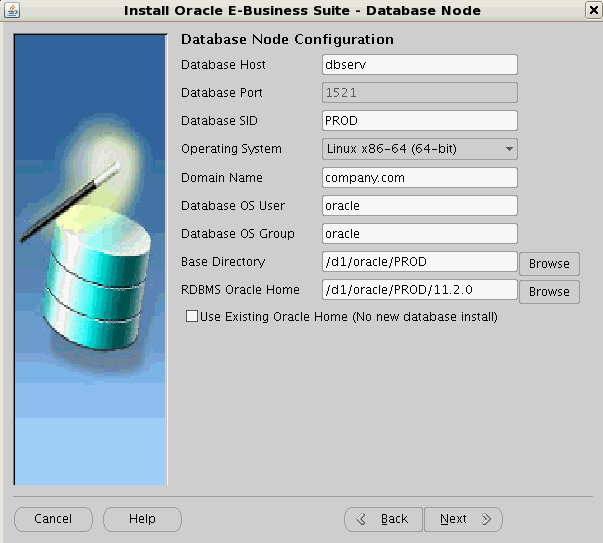The image size is (603, 543).
Task: Select the Database OS Group field
Action: [x=420, y=234]
